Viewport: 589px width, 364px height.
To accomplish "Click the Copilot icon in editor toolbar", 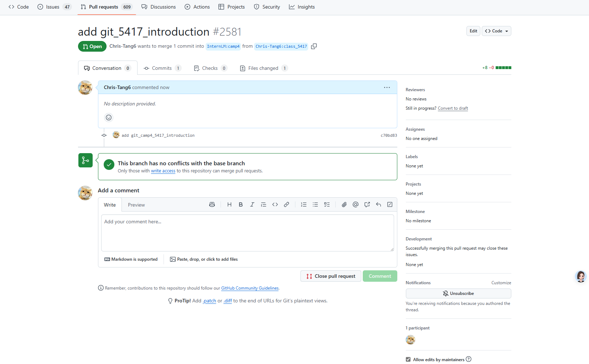I will point(212,204).
